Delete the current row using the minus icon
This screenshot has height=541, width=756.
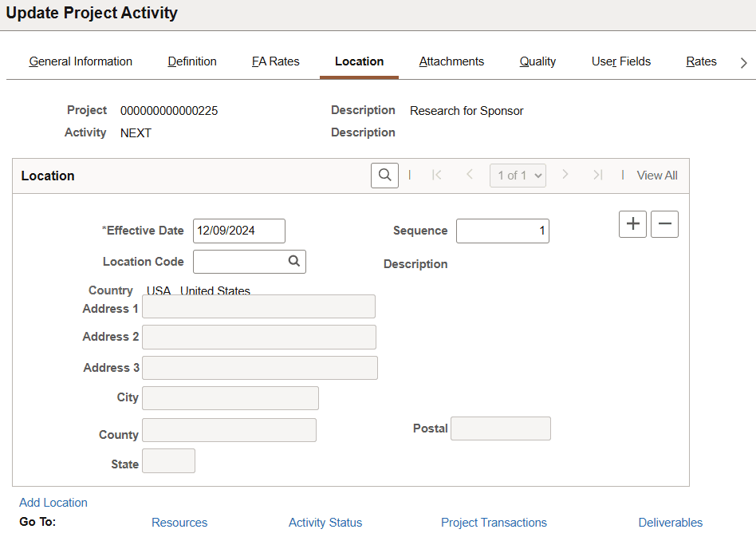(x=664, y=224)
